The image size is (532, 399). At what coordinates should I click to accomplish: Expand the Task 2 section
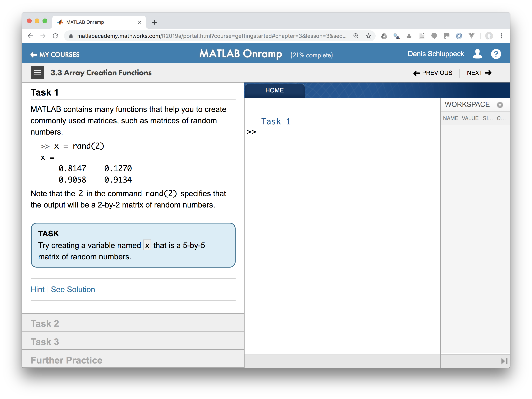(x=132, y=323)
